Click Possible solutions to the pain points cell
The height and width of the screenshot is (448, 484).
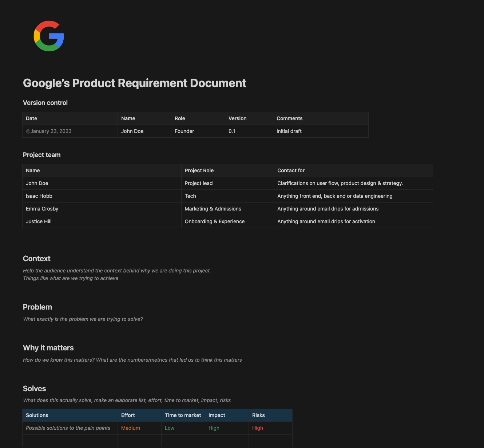pos(70,428)
